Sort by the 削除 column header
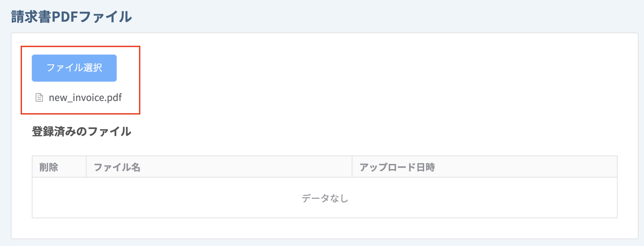The height and width of the screenshot is (246, 644). tap(49, 167)
